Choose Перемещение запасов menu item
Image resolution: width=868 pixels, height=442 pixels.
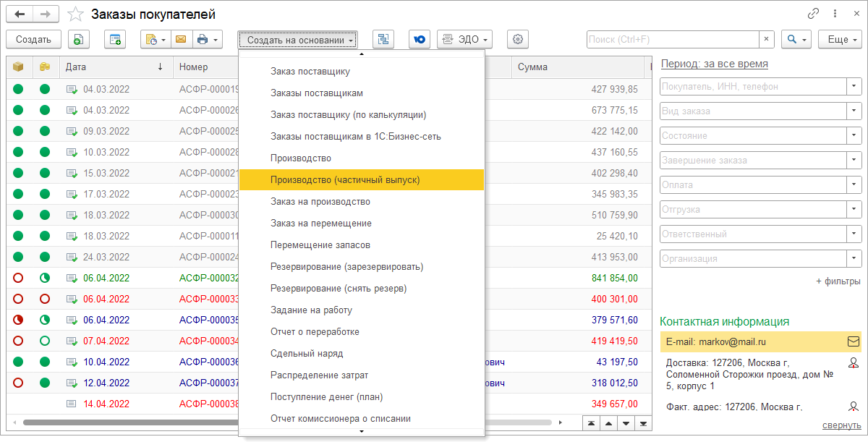tap(320, 245)
